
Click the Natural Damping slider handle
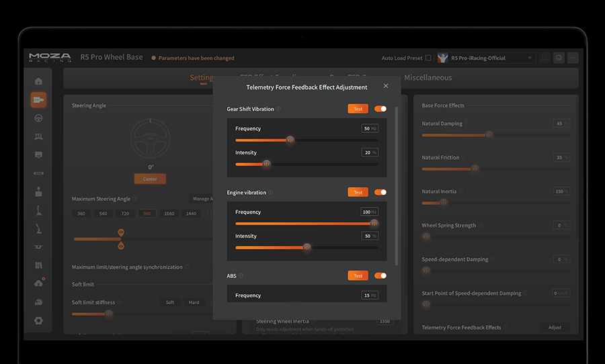tap(489, 135)
